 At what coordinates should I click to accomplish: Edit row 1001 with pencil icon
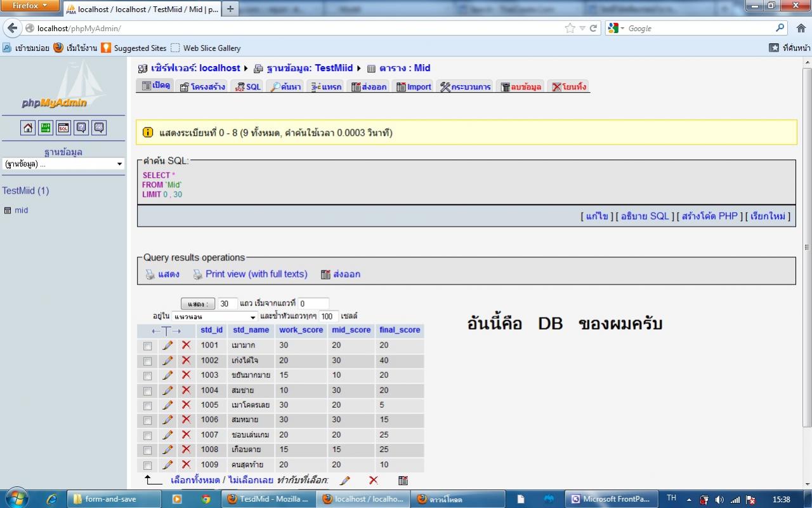coord(167,345)
